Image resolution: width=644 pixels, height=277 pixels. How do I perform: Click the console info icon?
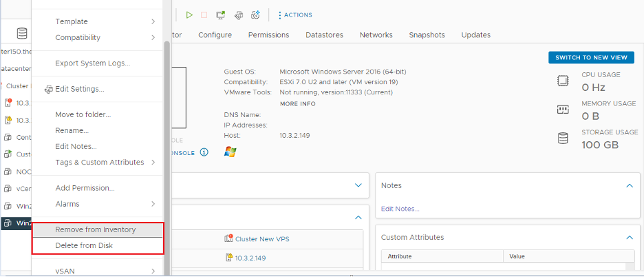204,152
